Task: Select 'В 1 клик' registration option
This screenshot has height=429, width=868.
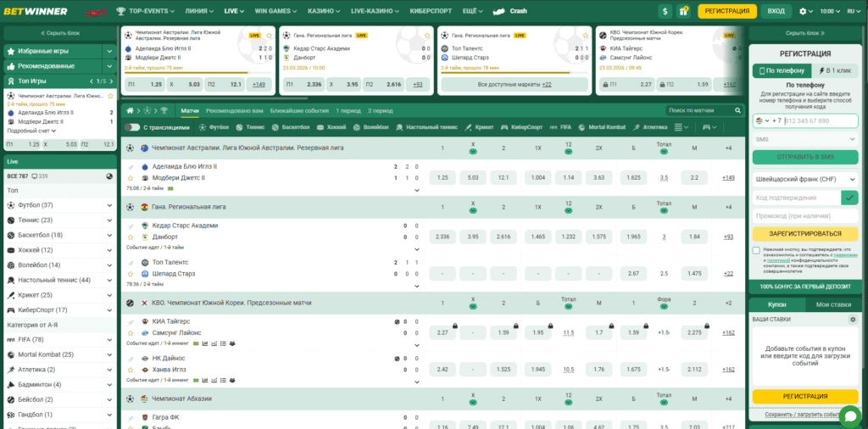Action: (x=832, y=71)
